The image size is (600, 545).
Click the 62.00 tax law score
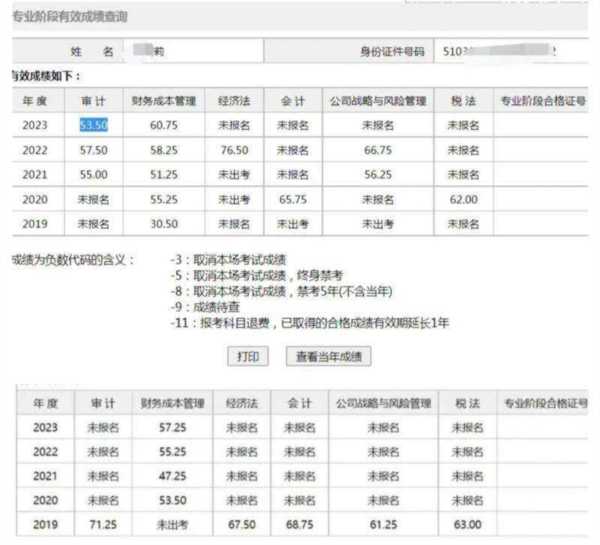463,199
